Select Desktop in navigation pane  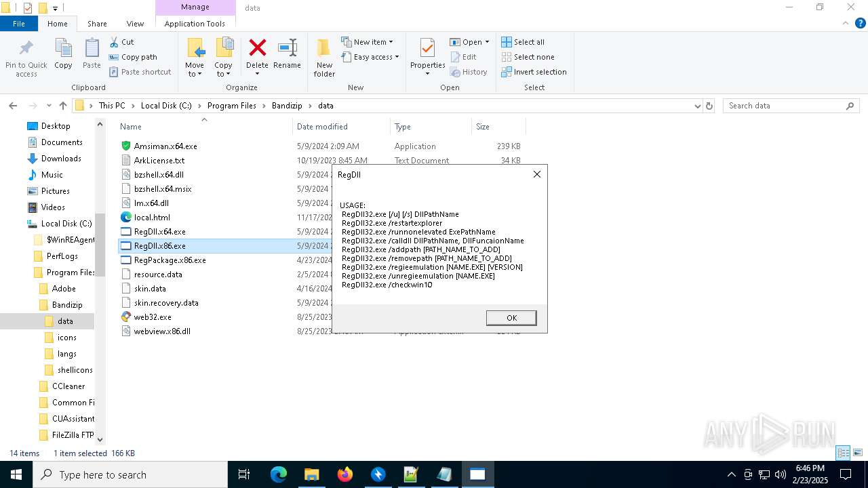tap(56, 126)
